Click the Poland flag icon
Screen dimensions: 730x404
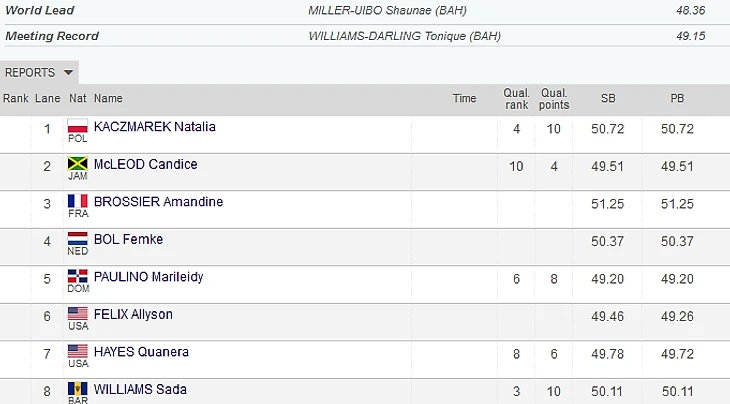[x=78, y=127]
